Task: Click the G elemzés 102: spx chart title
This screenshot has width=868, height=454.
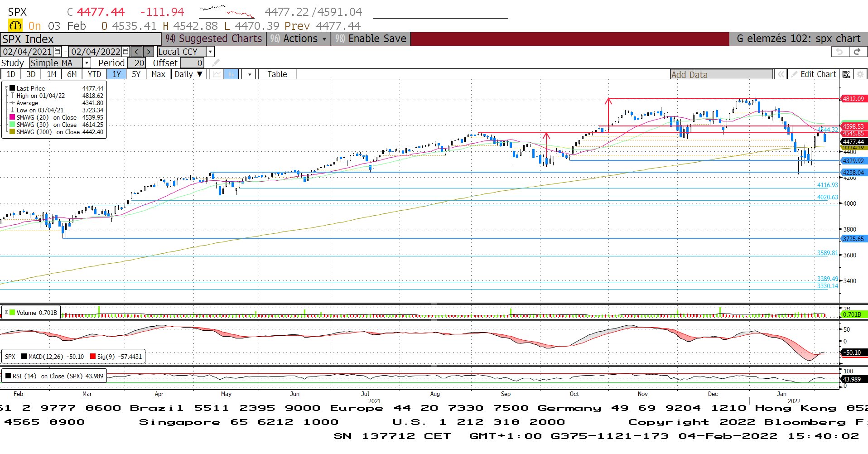Action: click(798, 39)
